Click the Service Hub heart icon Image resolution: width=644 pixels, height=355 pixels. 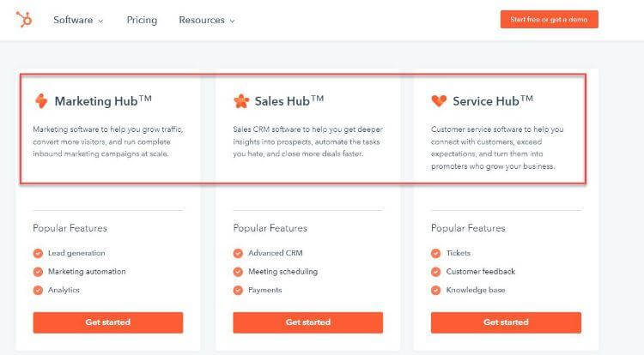pyautogui.click(x=439, y=101)
